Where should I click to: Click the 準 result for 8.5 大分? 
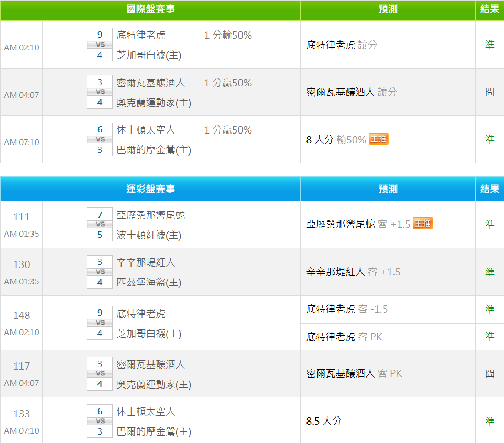pos(489,421)
